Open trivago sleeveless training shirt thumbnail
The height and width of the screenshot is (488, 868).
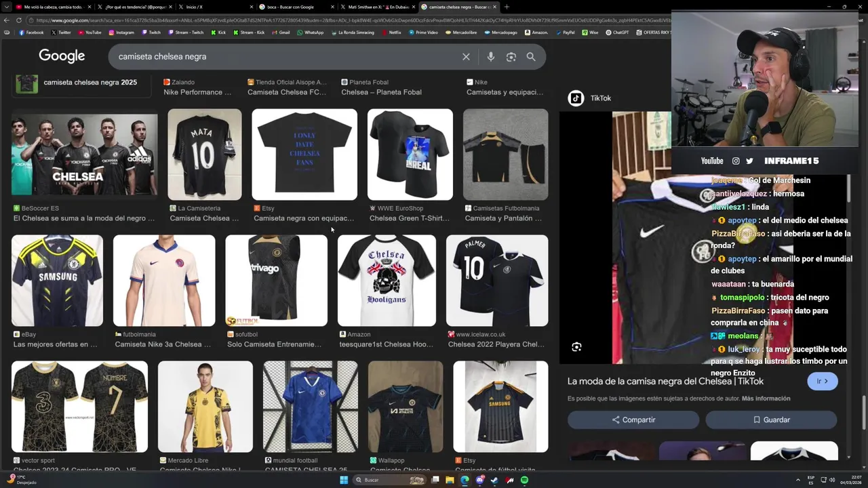277,281
